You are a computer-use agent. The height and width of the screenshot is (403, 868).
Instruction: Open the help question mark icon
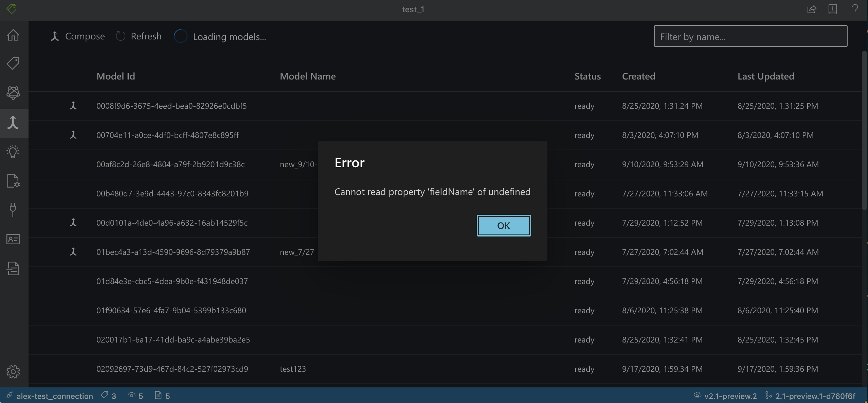(855, 9)
